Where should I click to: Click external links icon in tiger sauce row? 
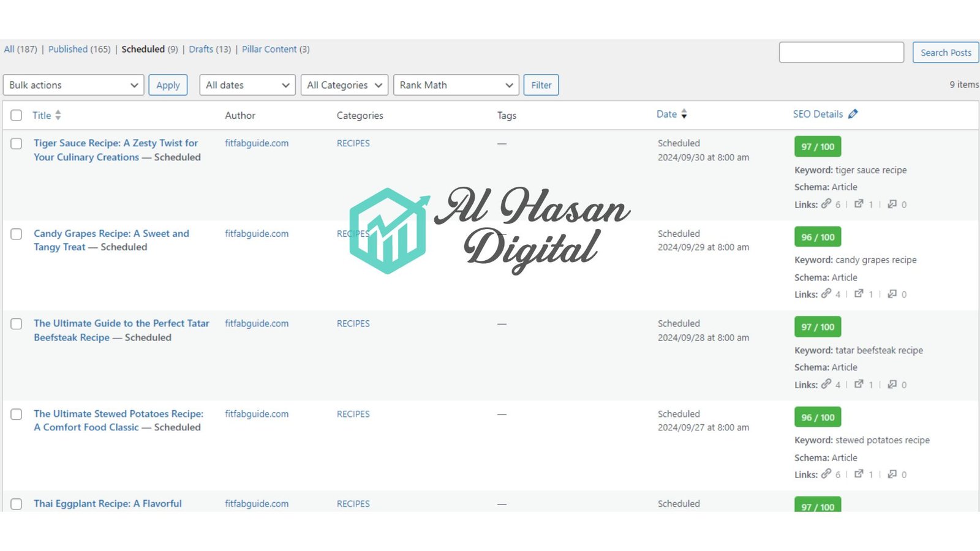click(859, 204)
